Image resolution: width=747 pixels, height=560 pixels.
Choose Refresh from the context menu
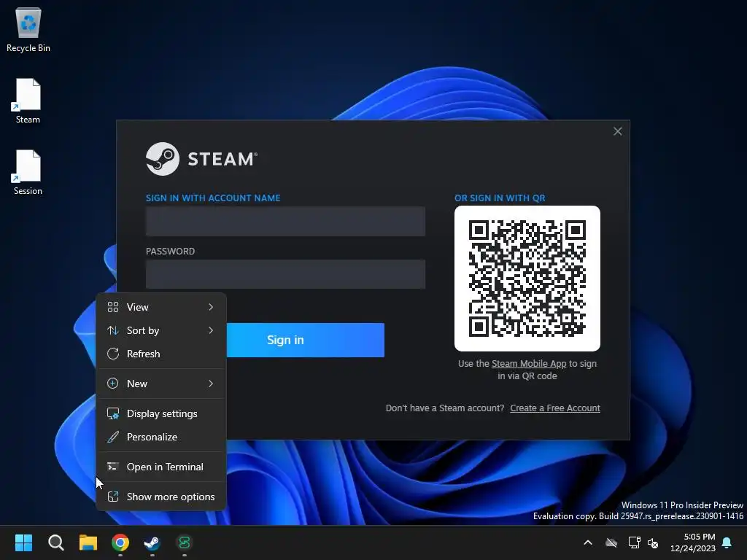161,354
